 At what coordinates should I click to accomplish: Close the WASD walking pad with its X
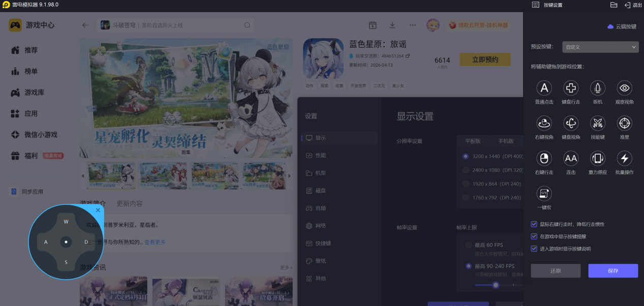tap(98, 210)
